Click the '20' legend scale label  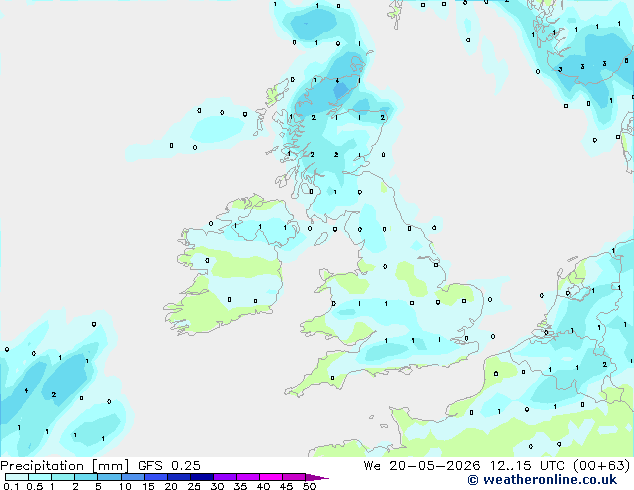click(171, 486)
